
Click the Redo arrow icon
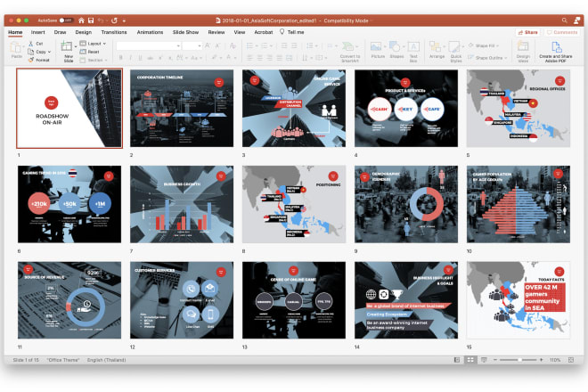[x=114, y=20]
